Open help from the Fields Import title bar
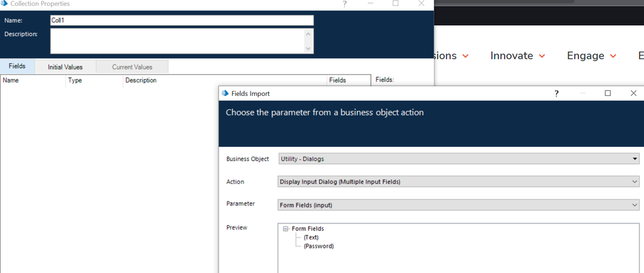The width and height of the screenshot is (644, 273). (x=557, y=93)
